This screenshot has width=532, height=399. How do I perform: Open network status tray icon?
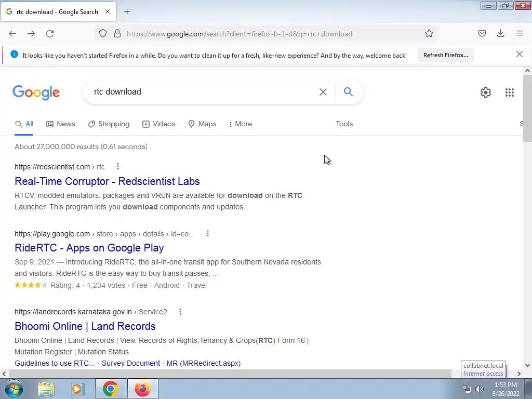tap(467, 389)
